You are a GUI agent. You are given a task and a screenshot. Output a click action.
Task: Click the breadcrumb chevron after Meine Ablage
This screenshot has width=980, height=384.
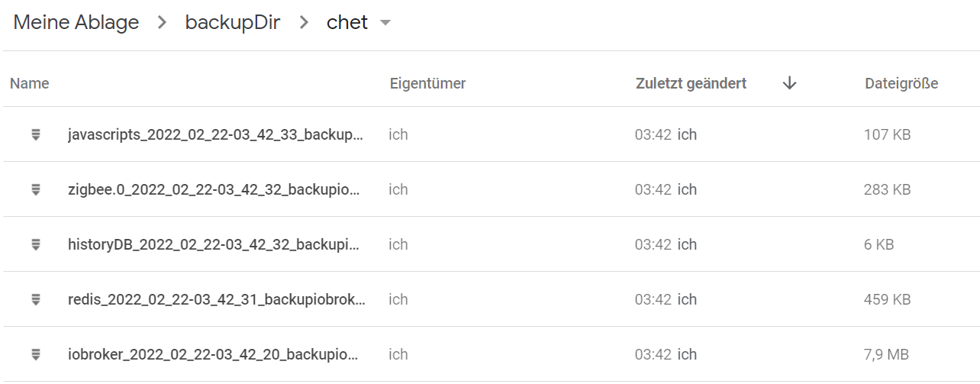(x=162, y=23)
